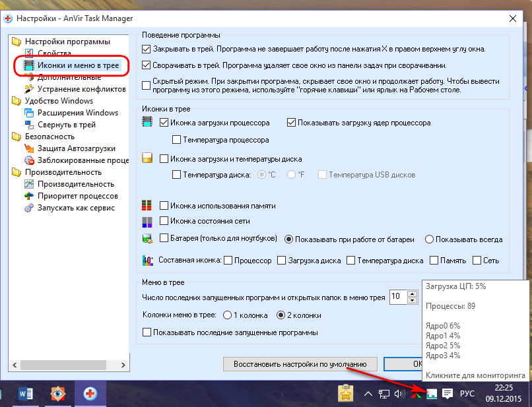Click the Настройки программы folder icon
Viewport: 532px width, 407px height.
[17, 42]
